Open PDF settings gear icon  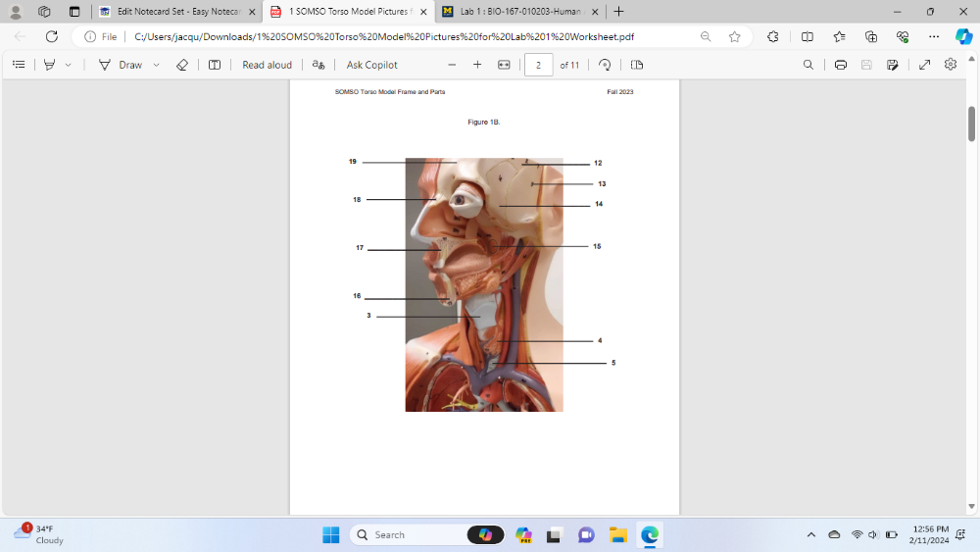coord(951,65)
